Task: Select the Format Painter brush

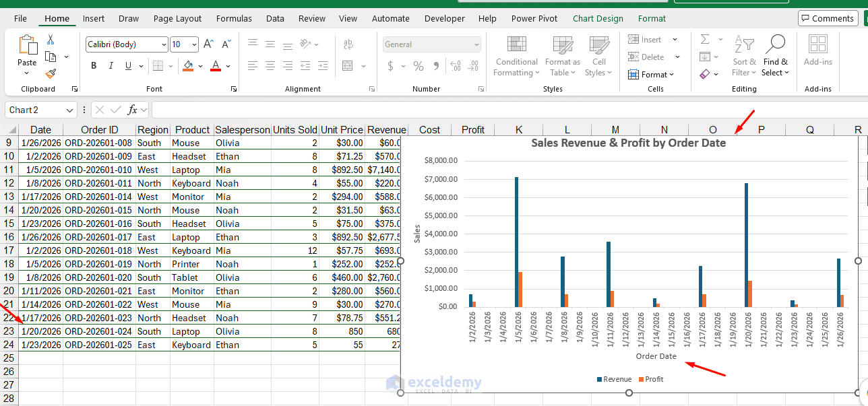Action: (x=51, y=73)
